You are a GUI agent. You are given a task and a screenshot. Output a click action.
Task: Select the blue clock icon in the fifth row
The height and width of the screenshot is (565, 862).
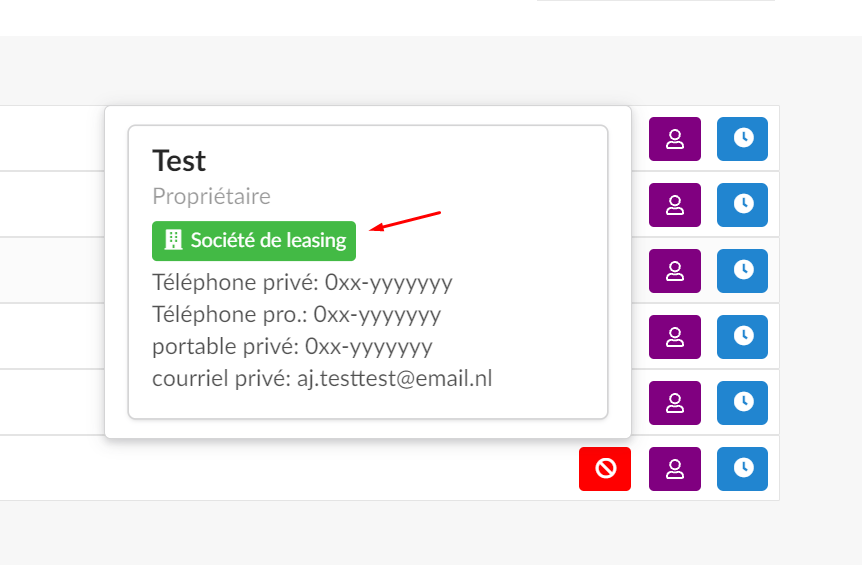point(742,403)
